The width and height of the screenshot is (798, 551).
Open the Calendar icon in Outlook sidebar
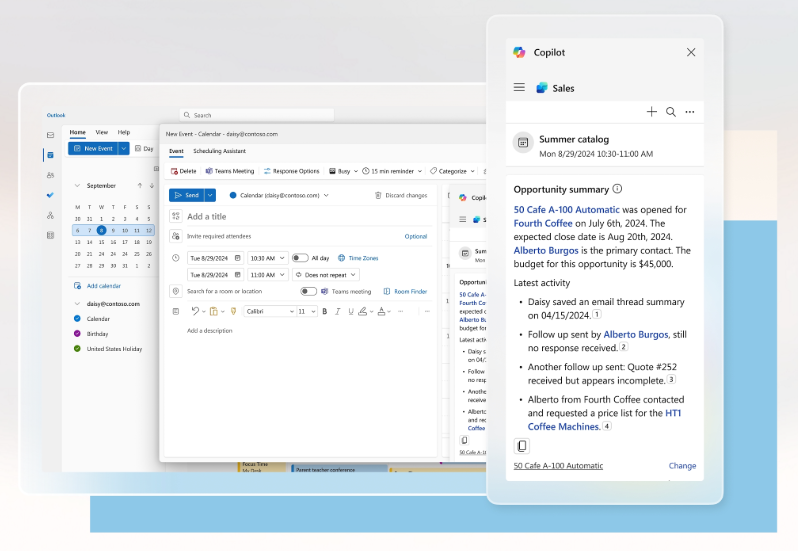[x=50, y=155]
